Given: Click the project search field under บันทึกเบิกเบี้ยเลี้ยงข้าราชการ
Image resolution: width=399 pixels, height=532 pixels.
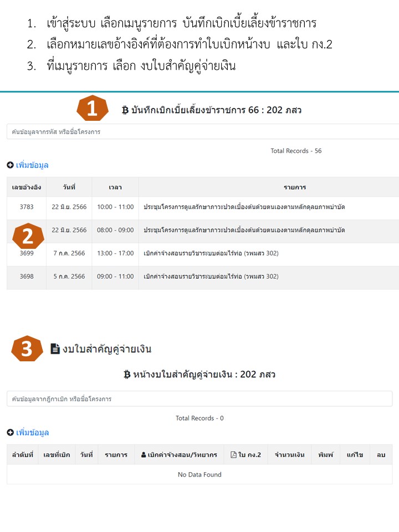Looking at the screenshot, I should tap(203, 132).
